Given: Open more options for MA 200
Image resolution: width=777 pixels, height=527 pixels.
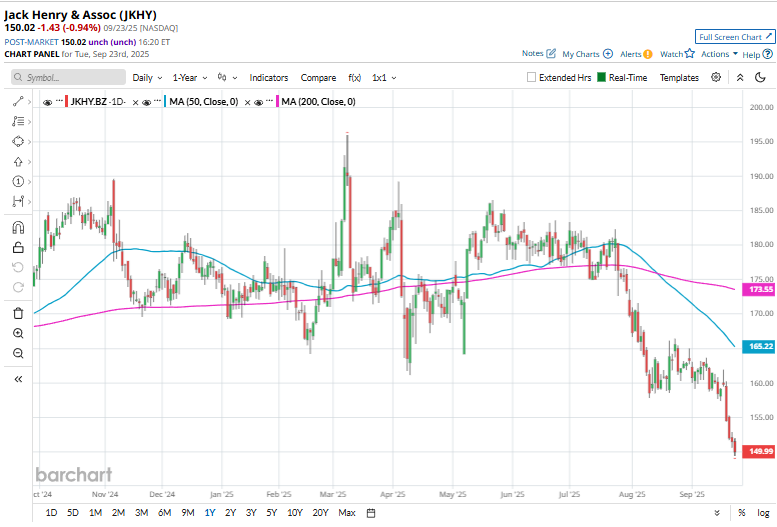Looking at the screenshot, I should (x=270, y=101).
